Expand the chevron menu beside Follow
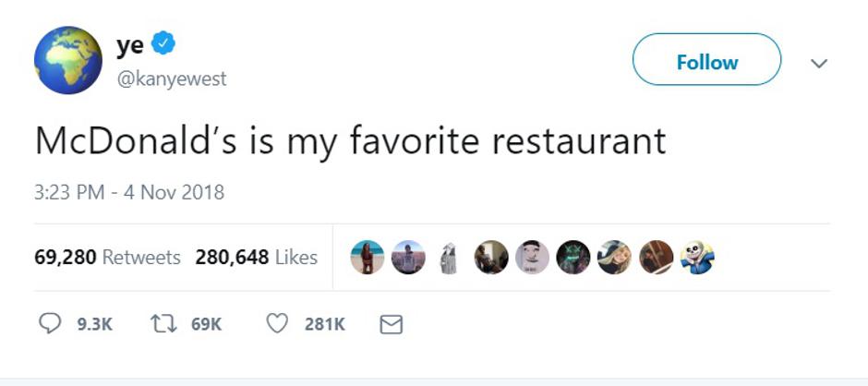 click(x=818, y=63)
